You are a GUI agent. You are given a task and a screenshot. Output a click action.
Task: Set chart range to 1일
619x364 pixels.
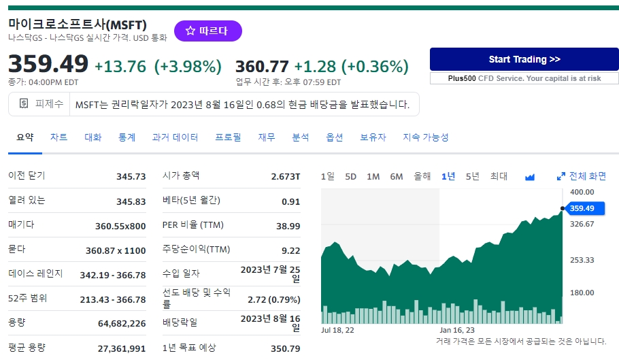(x=328, y=176)
